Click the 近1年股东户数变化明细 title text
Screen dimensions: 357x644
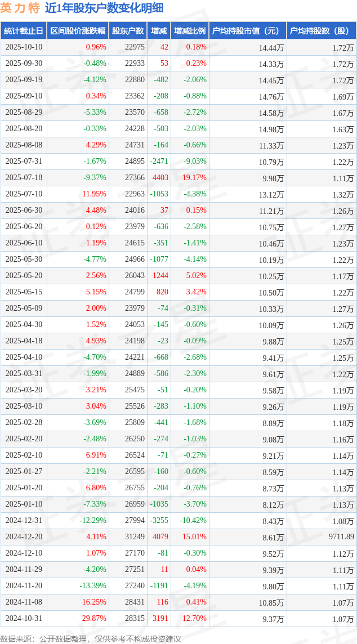[104, 8]
